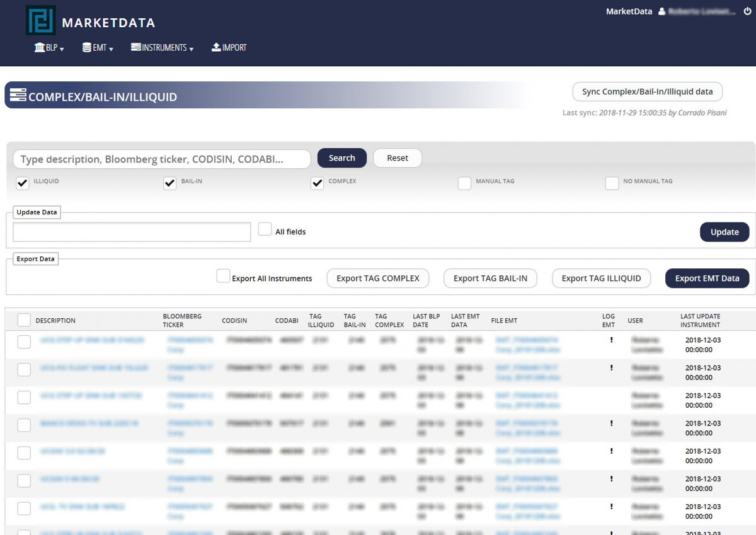Click the MarketData link in top bar
Viewport: 756px width, 535px height.
(x=629, y=11)
